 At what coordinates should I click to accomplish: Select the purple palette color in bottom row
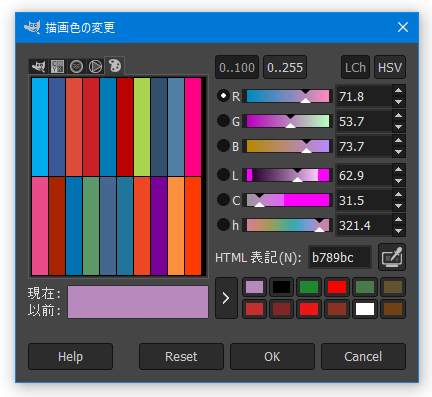point(159,226)
